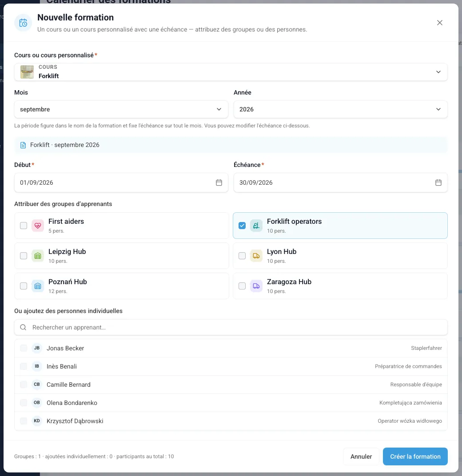Click the participants au total : 10 summary
This screenshot has height=476, width=462.
(x=145, y=456)
